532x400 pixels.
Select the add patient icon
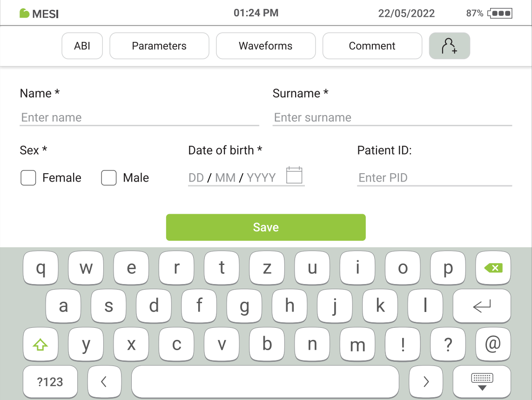tap(449, 46)
